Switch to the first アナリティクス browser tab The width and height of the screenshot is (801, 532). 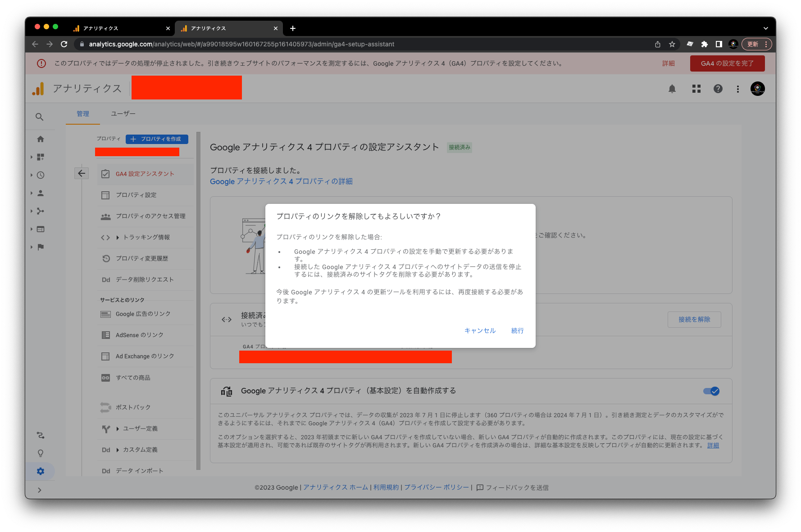(121, 28)
